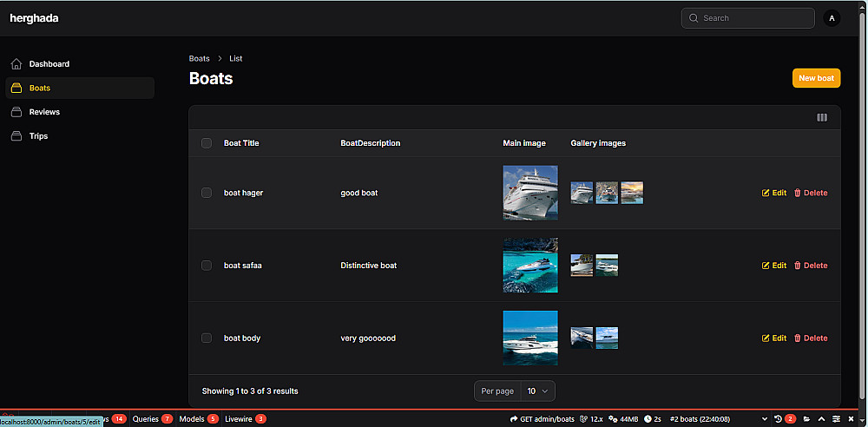Click trash icon for boat body

[x=797, y=338]
